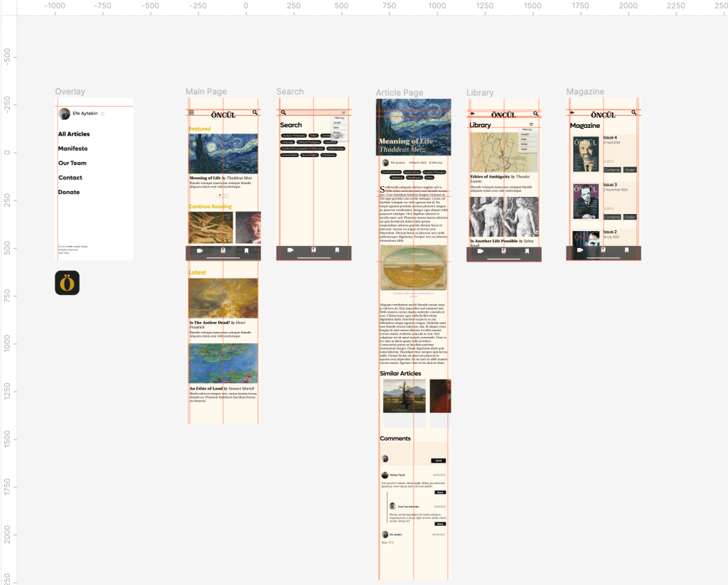Open the filter dropdown in the Library frame

[x=530, y=125]
